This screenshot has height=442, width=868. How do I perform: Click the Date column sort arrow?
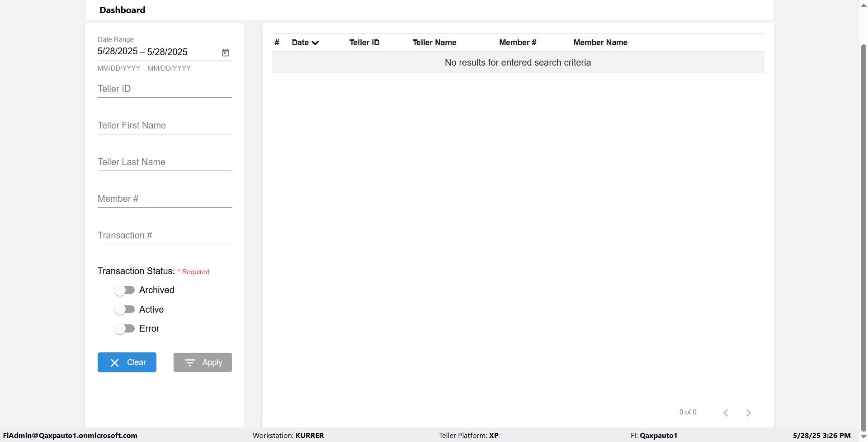315,43
